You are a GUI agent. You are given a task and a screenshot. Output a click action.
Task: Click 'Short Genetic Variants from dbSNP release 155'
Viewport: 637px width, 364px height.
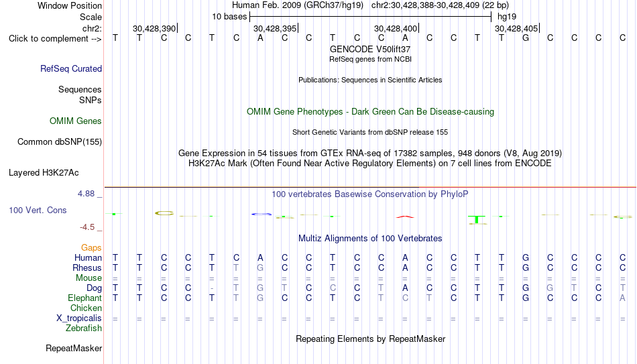click(370, 133)
